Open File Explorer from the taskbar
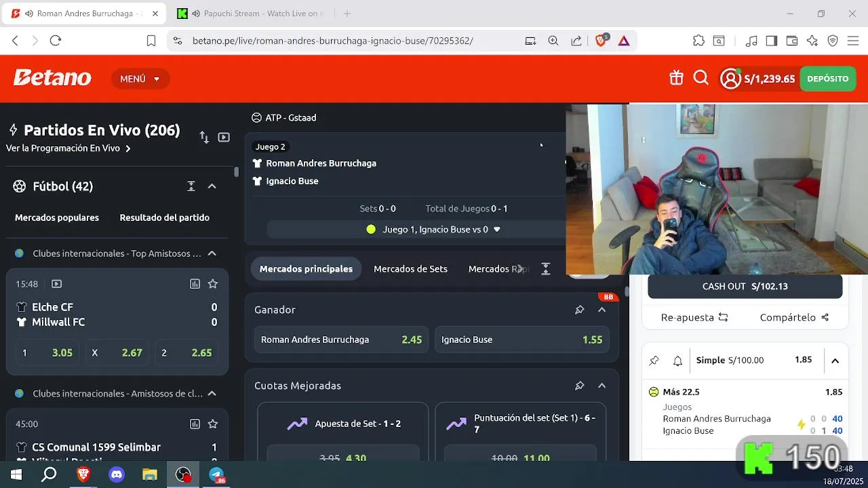Screen dimensions: 868x488 [150, 475]
